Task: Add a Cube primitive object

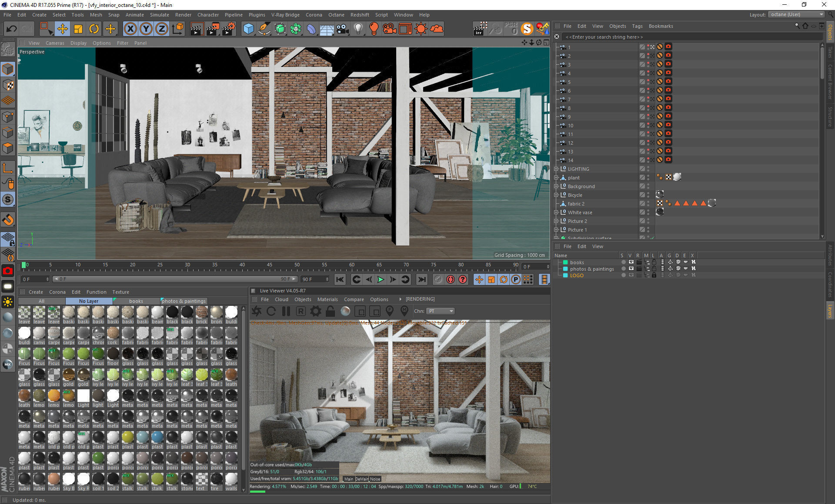Action: [x=248, y=29]
